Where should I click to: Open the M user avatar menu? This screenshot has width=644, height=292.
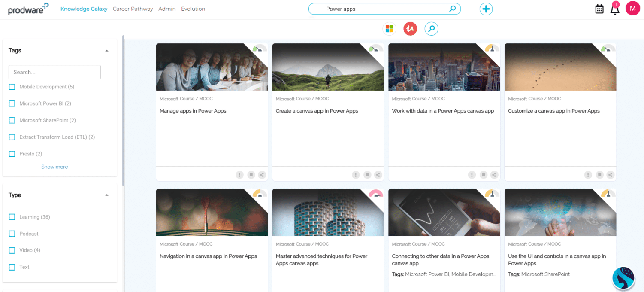tap(632, 8)
